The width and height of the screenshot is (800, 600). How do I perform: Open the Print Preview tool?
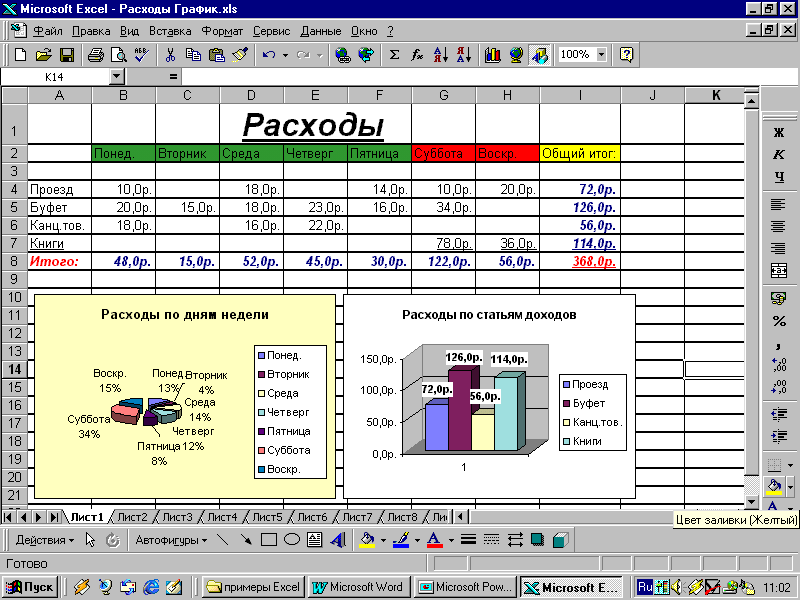point(118,55)
